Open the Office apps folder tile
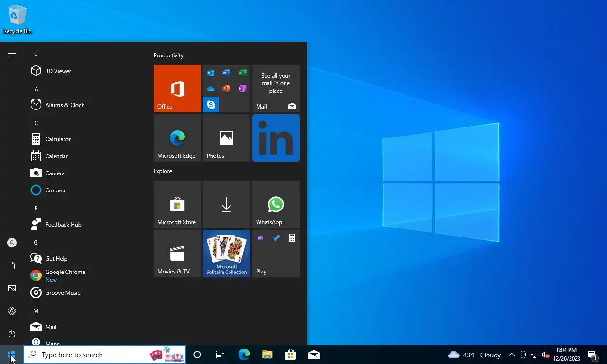The height and width of the screenshot is (364, 607). click(227, 89)
